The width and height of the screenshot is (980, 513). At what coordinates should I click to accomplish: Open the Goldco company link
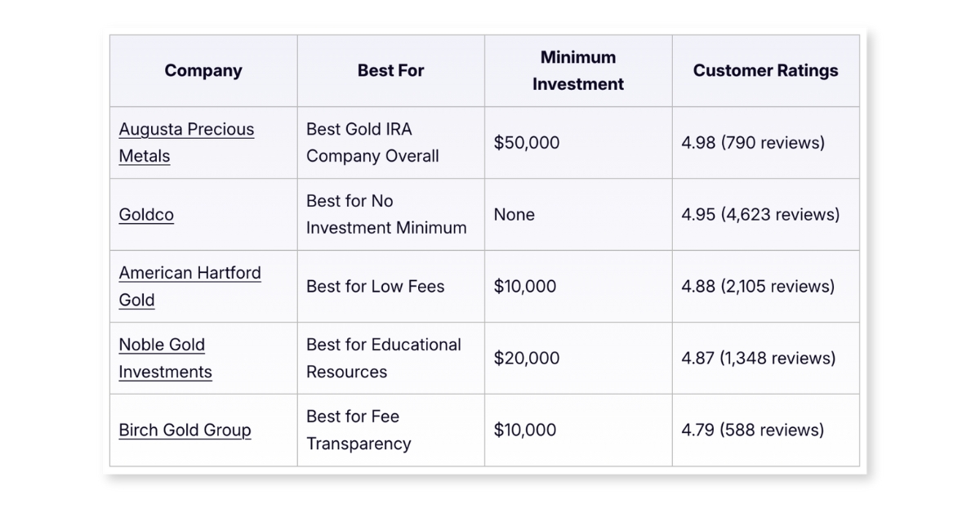click(x=146, y=215)
